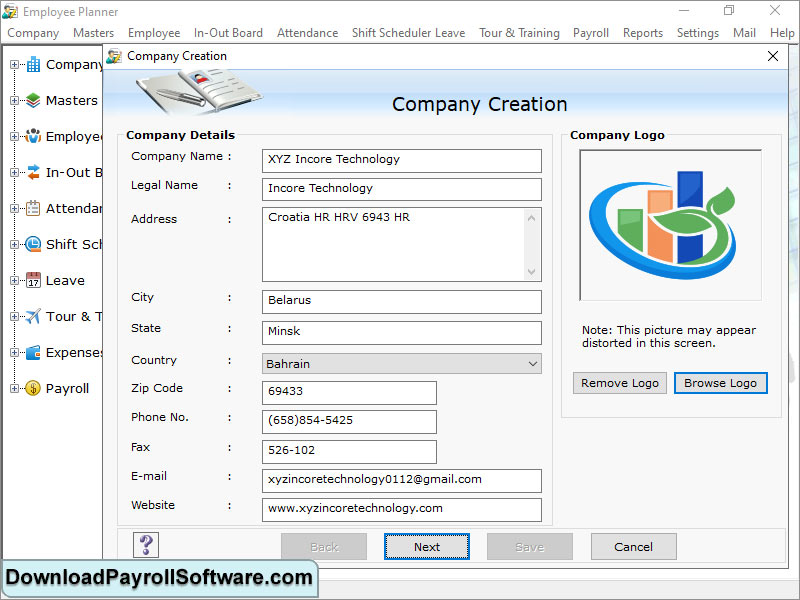Screen dimensions: 800x600
Task: Click the help question mark icon
Action: (x=145, y=544)
